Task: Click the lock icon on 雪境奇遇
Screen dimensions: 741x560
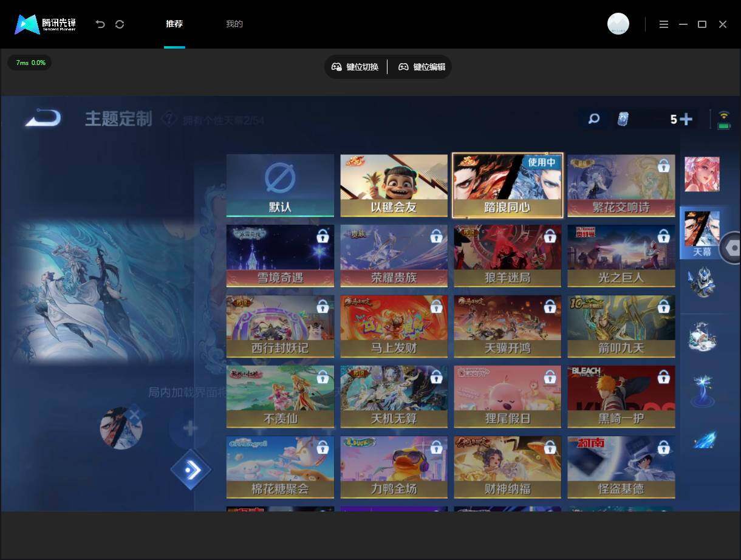Action: point(323,236)
